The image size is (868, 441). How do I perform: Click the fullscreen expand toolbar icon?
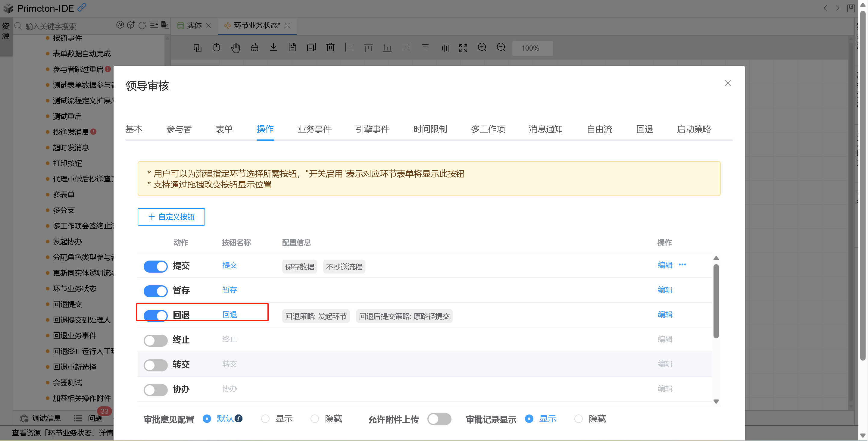pyautogui.click(x=463, y=48)
